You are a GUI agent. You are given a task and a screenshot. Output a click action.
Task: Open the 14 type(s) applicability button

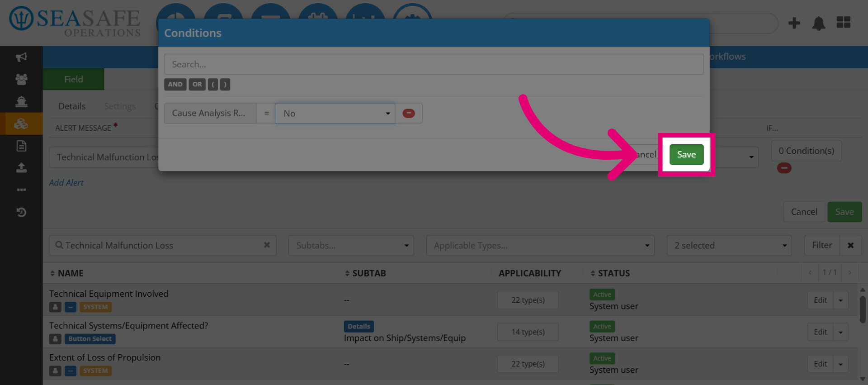pos(528,332)
